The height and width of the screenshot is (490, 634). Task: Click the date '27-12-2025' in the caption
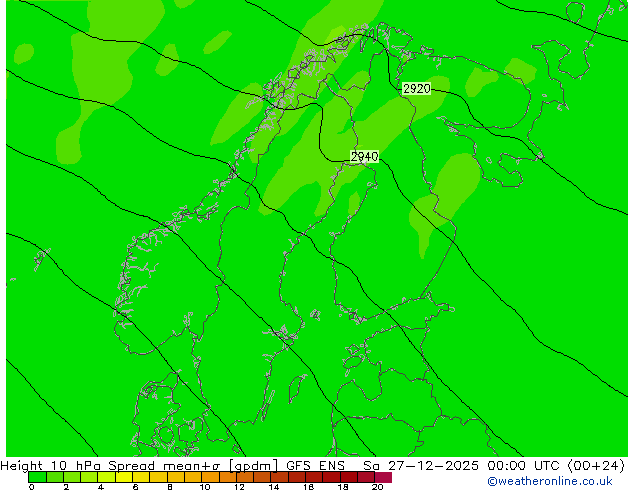(x=433, y=466)
